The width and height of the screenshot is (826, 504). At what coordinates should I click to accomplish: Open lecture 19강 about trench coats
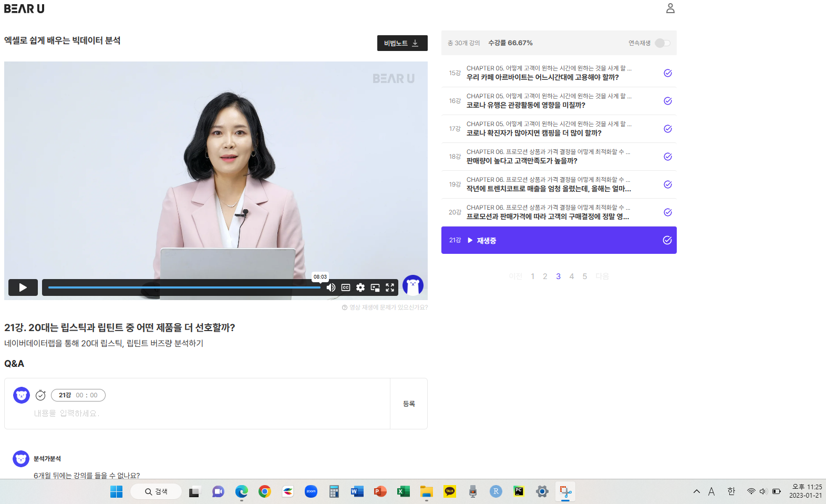tap(559, 184)
